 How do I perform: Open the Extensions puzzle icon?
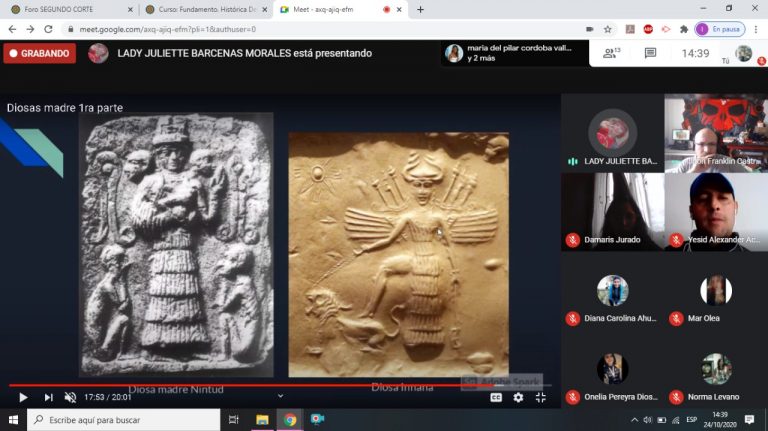click(x=684, y=29)
